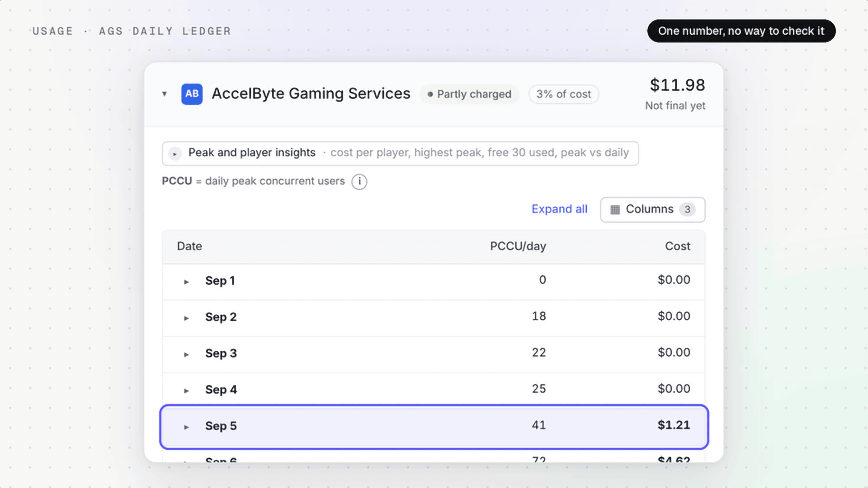Click the AccelByte Gaming Services title
The image size is (868, 488).
click(311, 94)
